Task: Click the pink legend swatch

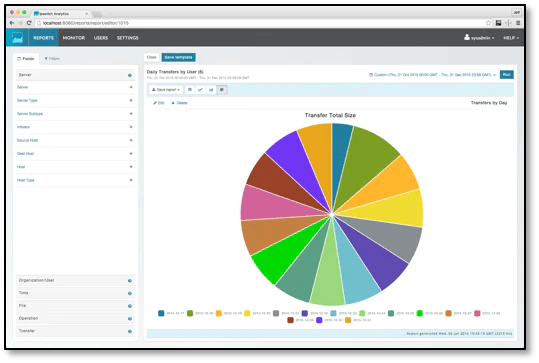Action: (477, 313)
